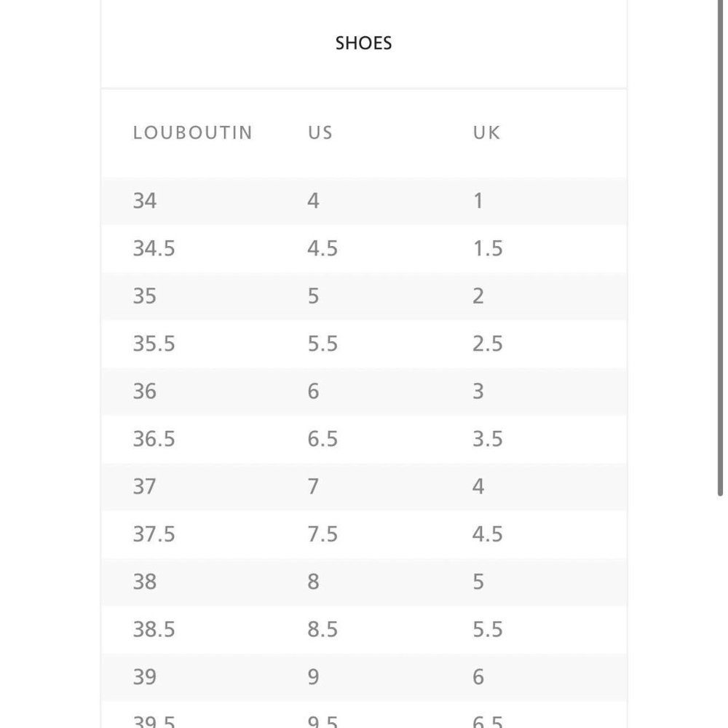Click Louboutin size 34 cell

pyautogui.click(x=145, y=201)
